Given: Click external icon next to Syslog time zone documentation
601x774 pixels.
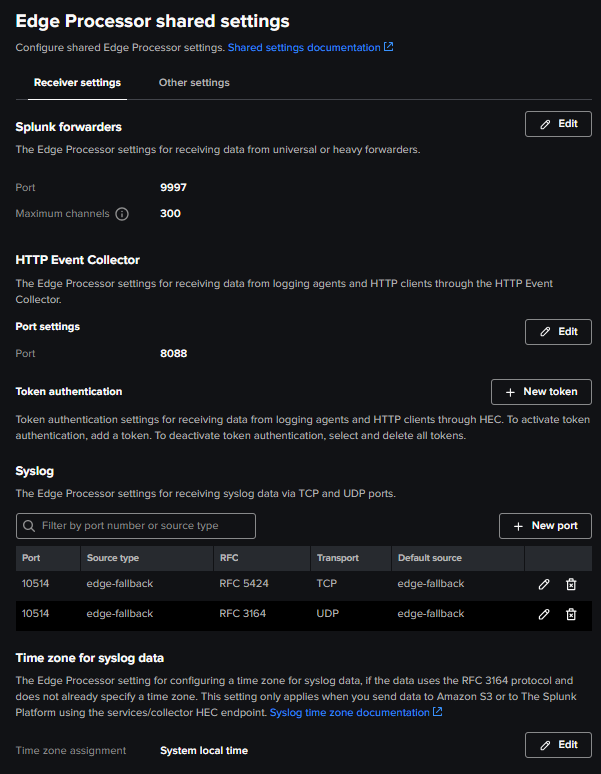Looking at the screenshot, I should pyautogui.click(x=438, y=712).
